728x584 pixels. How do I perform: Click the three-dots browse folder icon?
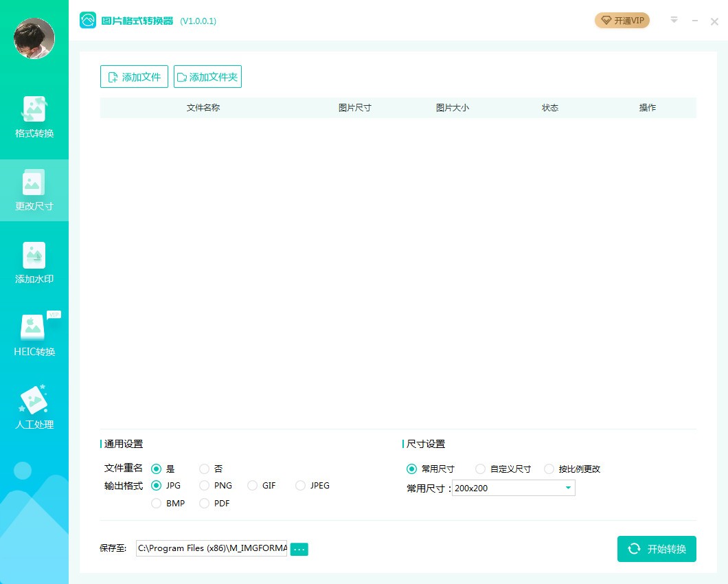299,549
